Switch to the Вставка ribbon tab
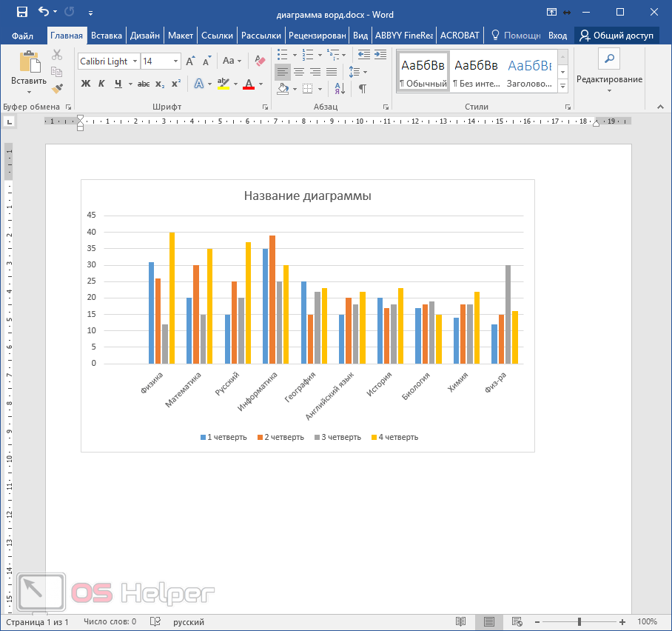This screenshot has width=672, height=631. pyautogui.click(x=107, y=35)
